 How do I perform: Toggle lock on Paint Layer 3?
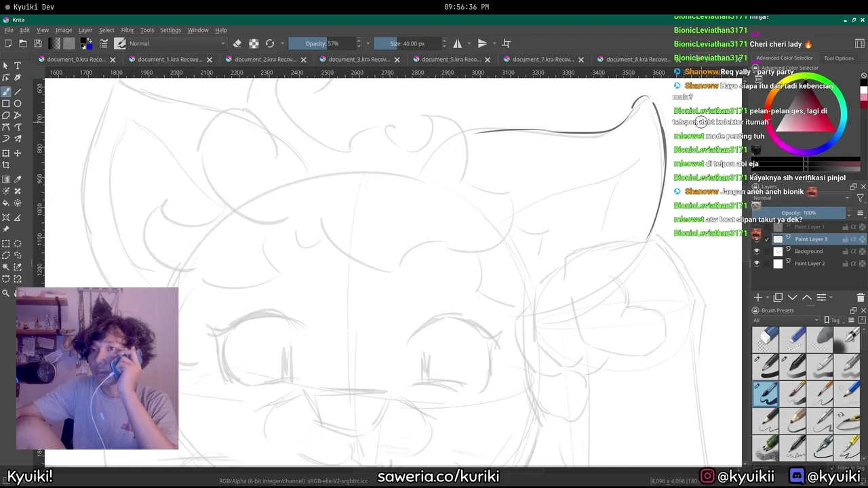pyautogui.click(x=846, y=239)
